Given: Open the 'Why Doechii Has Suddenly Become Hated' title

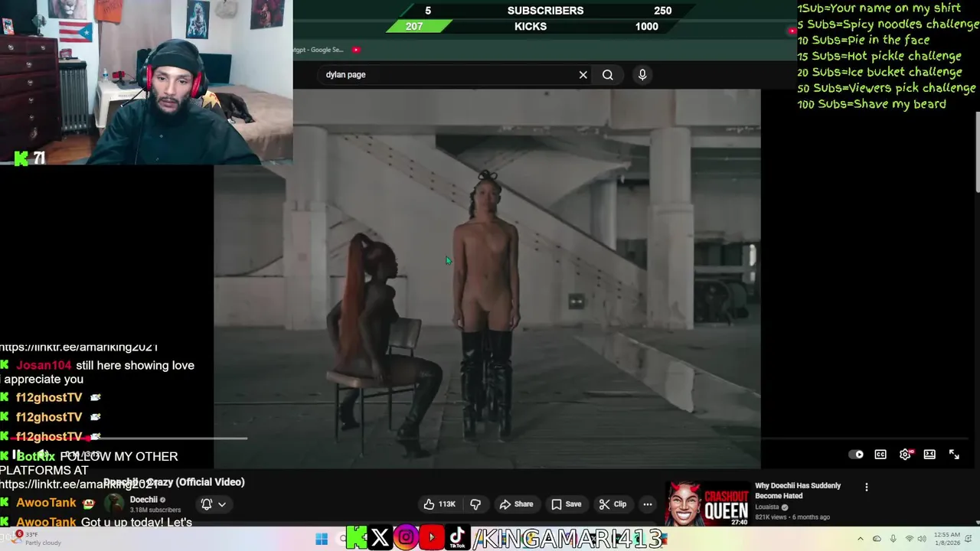Looking at the screenshot, I should pos(798,491).
